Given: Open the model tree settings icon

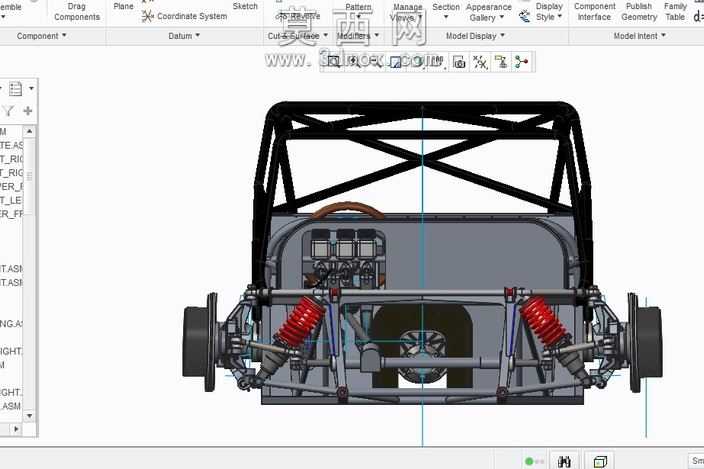Looking at the screenshot, I should (16, 89).
